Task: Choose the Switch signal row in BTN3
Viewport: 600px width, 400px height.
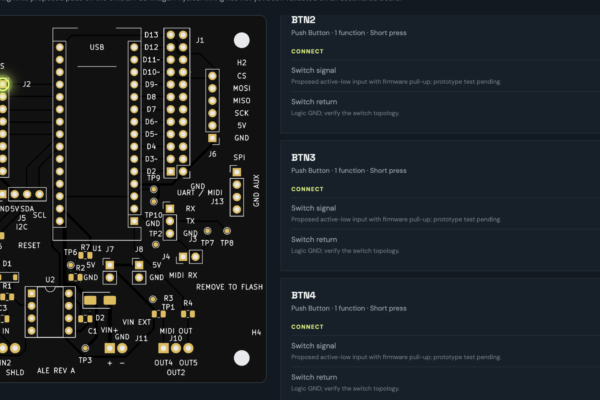Action: coord(444,214)
